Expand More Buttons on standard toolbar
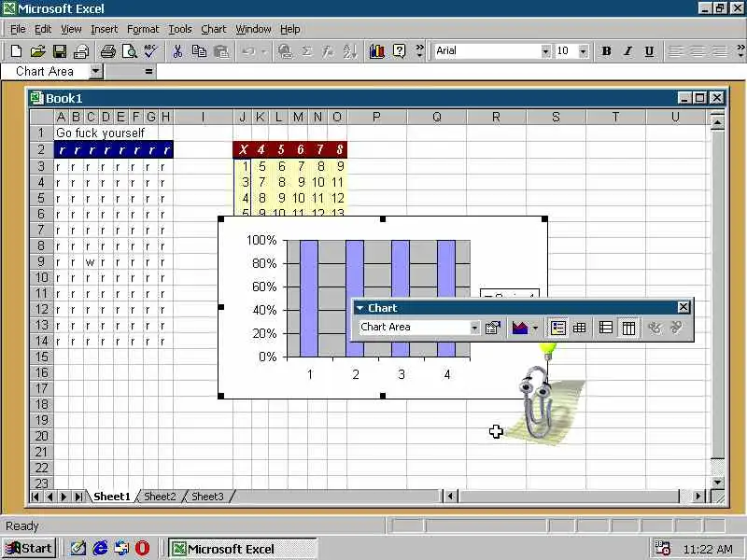This screenshot has width=747, height=560. (419, 51)
